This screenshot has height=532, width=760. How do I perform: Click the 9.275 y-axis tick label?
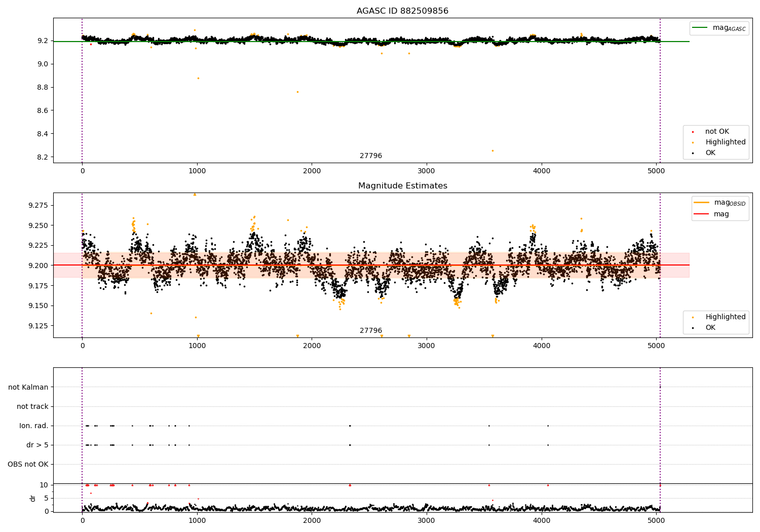(38, 206)
